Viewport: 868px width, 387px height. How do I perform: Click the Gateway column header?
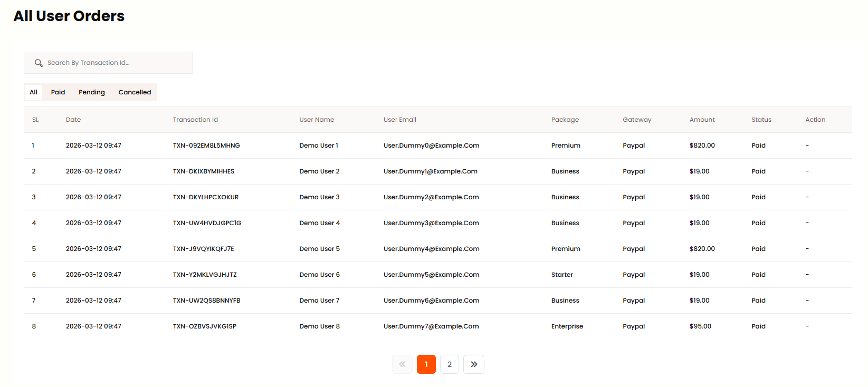(x=637, y=120)
